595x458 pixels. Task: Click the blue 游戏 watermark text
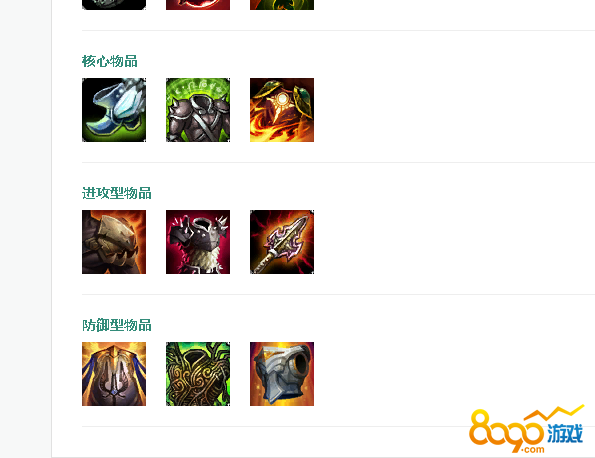[x=565, y=433]
